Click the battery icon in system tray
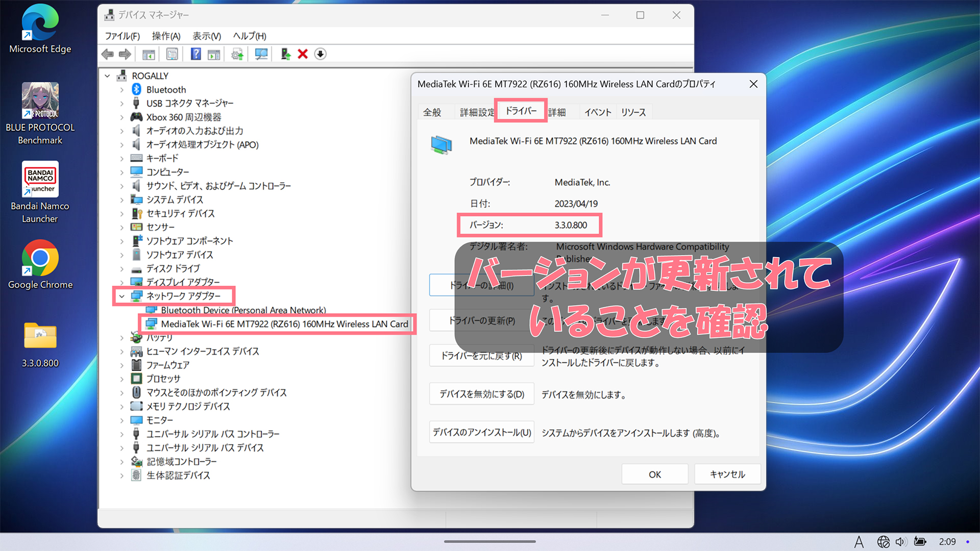The image size is (980, 551). pos(920,542)
